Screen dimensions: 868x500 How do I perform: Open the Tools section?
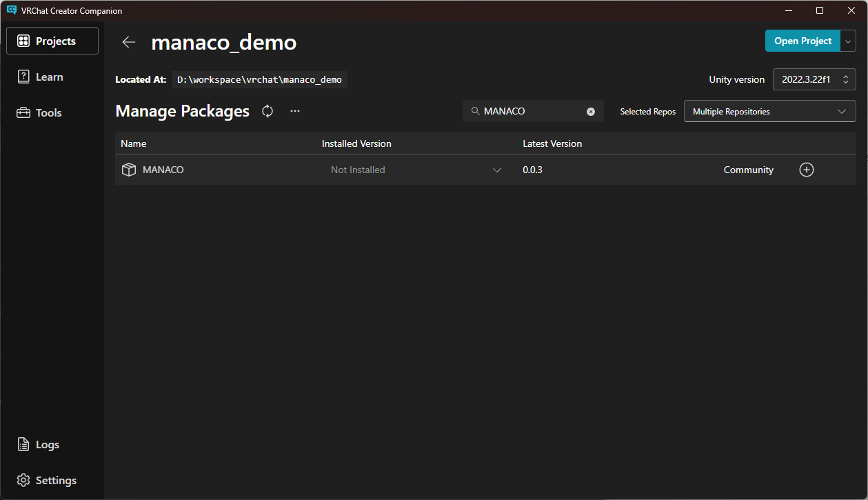click(52, 112)
